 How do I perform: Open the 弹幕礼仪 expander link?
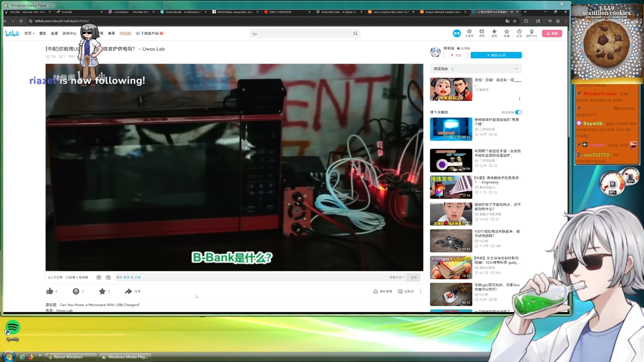click(397, 278)
